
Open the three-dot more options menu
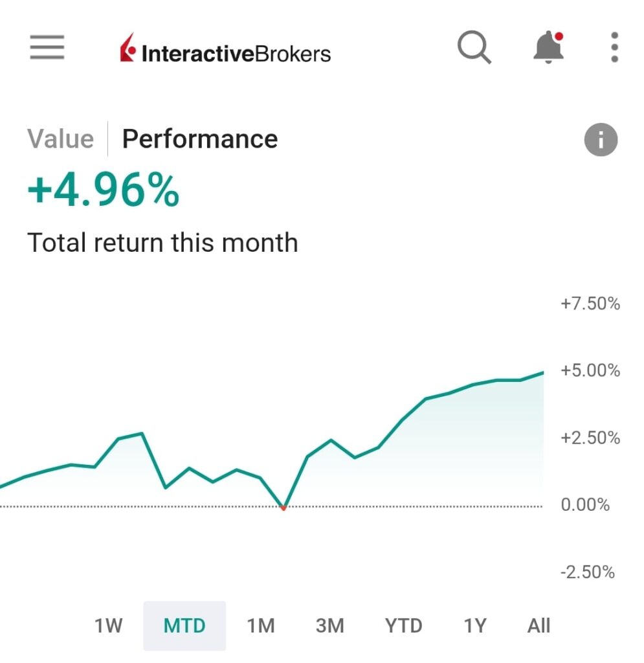(614, 48)
